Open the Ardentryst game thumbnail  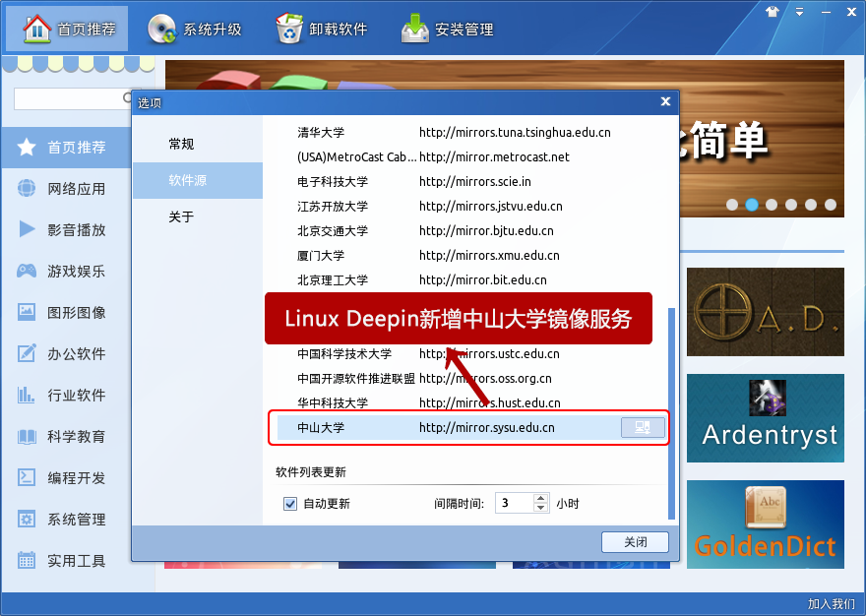(766, 418)
